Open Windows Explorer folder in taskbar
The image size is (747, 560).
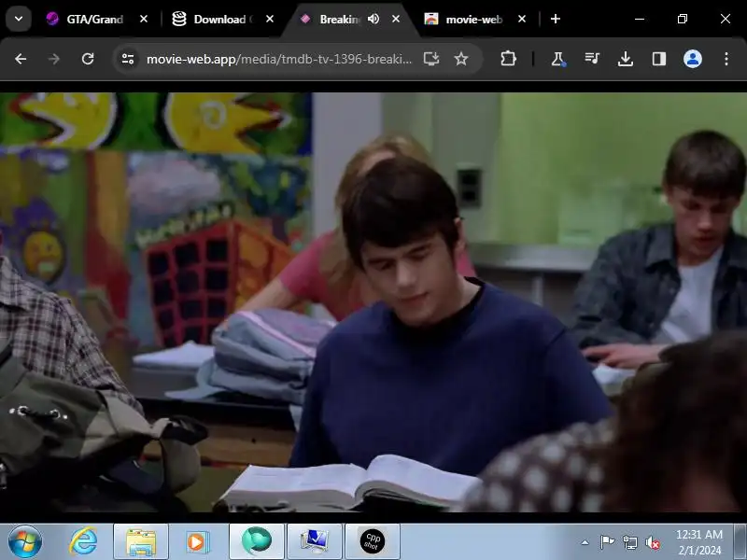141,541
